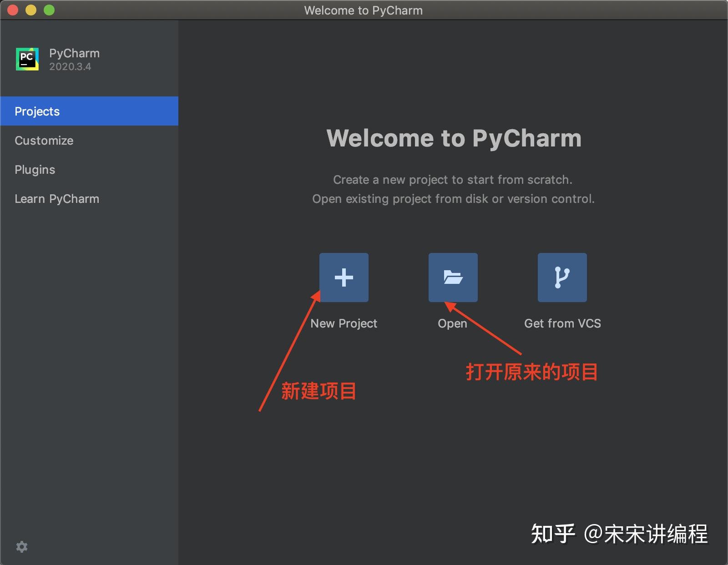Click the PyCharm version 2020.3.4 text

point(70,66)
